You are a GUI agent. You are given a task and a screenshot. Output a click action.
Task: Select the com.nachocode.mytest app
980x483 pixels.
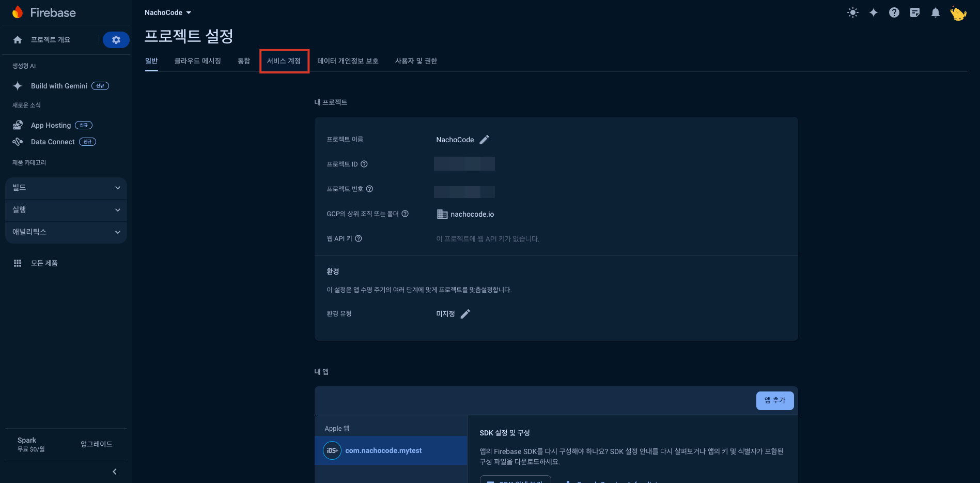[x=391, y=450]
